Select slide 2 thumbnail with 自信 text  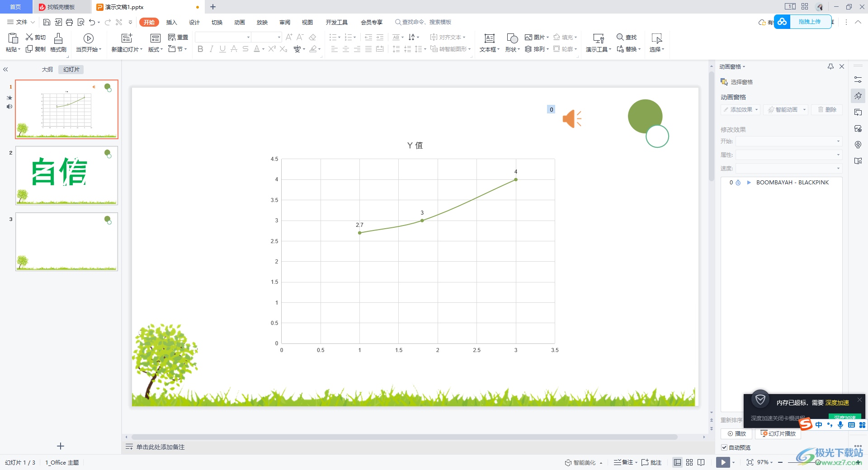pos(66,175)
